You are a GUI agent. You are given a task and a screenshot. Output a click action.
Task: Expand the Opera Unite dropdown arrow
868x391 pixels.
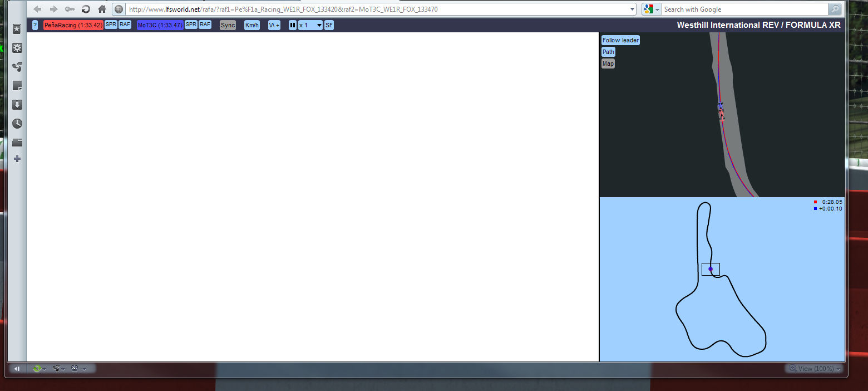coord(63,369)
